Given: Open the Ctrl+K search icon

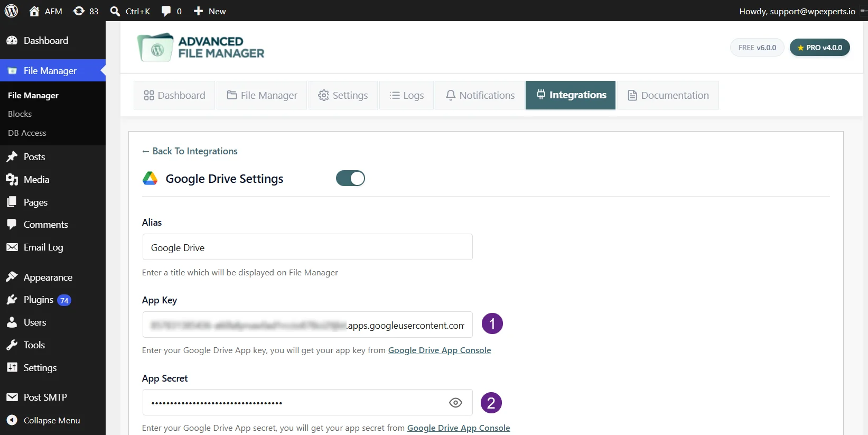Looking at the screenshot, I should point(115,11).
